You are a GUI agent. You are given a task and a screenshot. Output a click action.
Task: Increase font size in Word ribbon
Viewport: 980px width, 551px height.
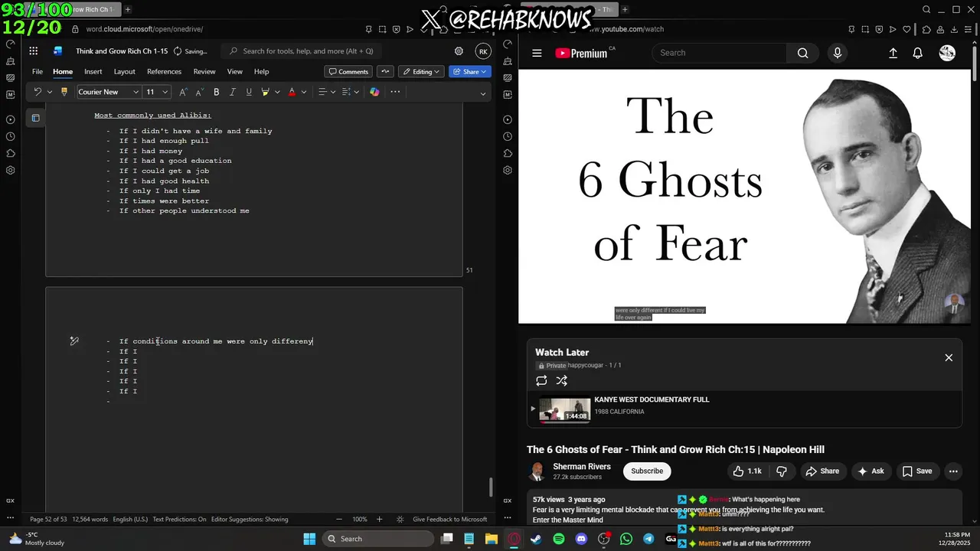pyautogui.click(x=183, y=92)
